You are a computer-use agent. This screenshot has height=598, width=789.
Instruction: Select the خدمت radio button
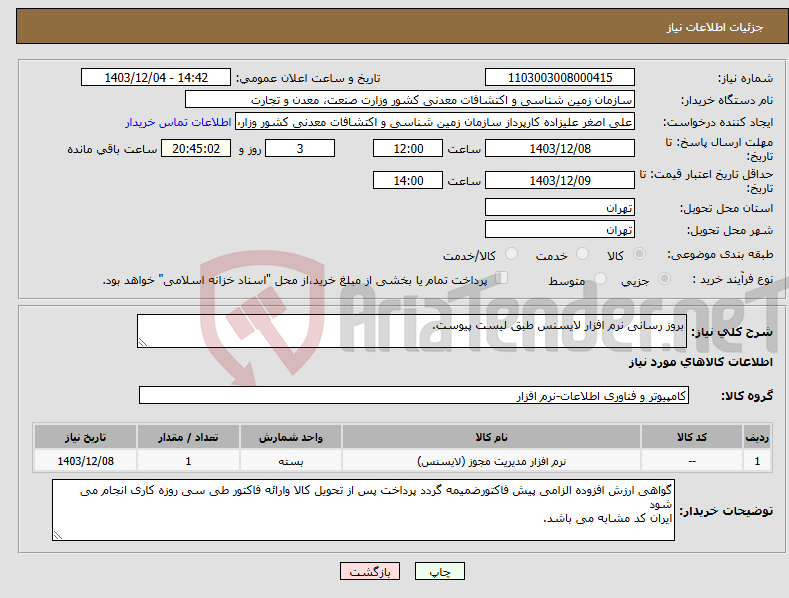point(582,254)
